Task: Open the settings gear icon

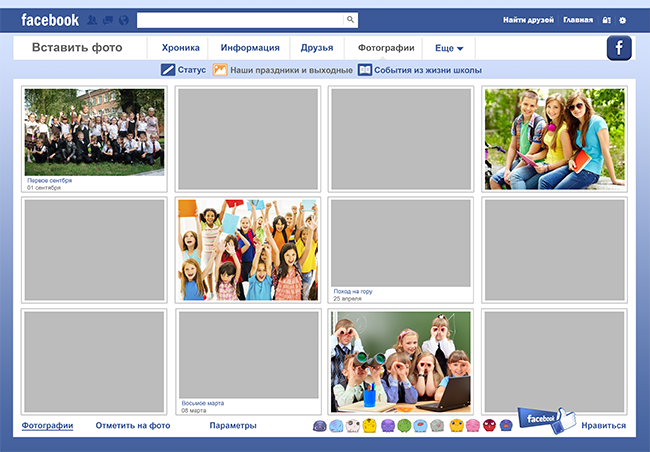Action: [x=623, y=20]
